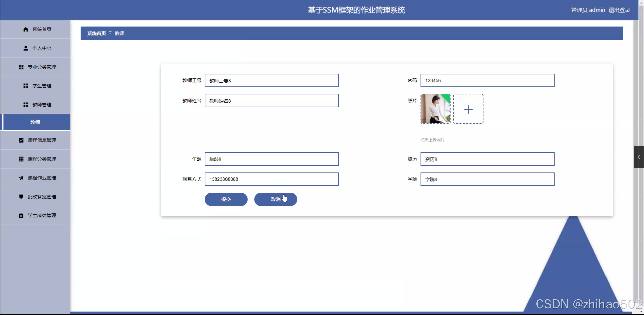The image size is (644, 315).
Task: Click the clipboard icon for 学生成绩管理
Action: [21, 215]
